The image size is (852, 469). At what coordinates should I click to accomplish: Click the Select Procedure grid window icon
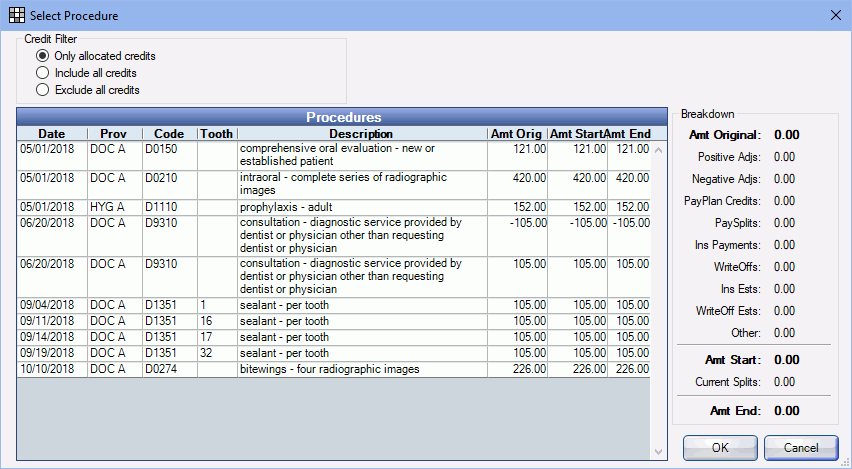(17, 15)
